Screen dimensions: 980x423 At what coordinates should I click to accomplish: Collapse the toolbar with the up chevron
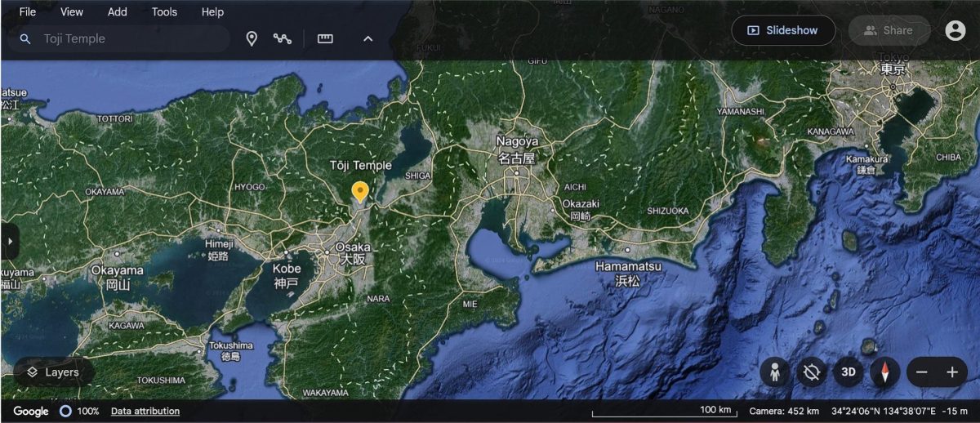point(367,38)
